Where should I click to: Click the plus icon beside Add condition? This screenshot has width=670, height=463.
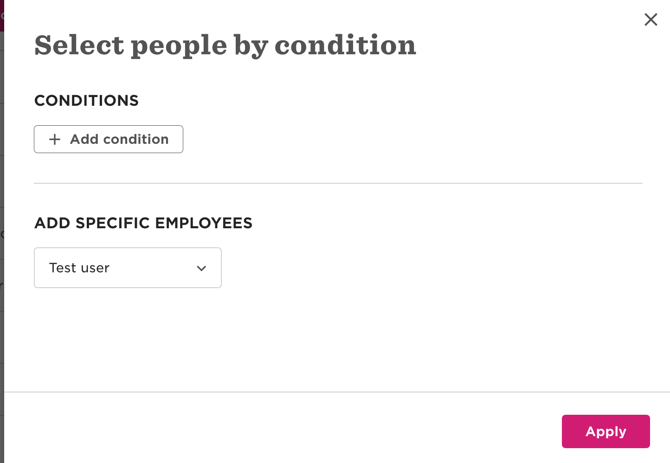55,139
